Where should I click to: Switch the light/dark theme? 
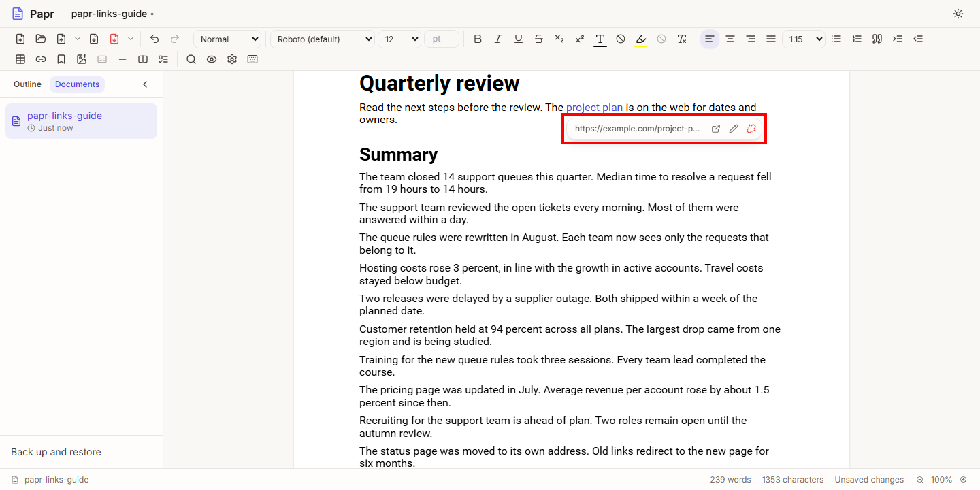[958, 14]
